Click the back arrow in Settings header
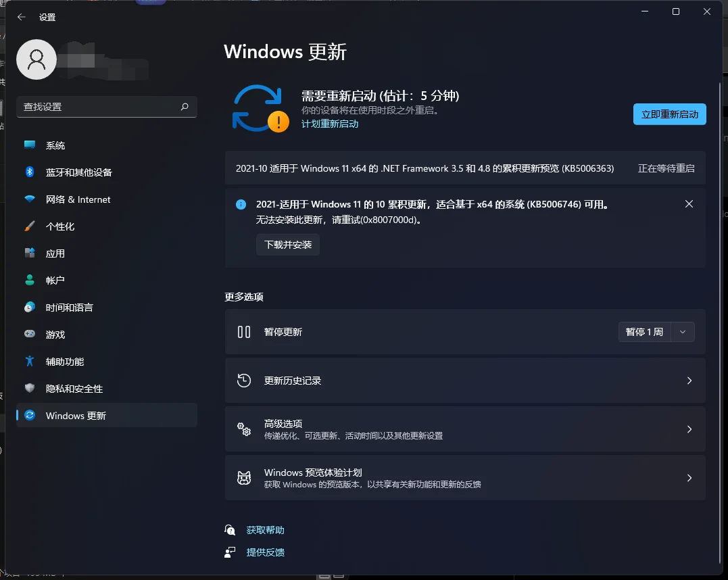728x580 pixels. point(22,17)
